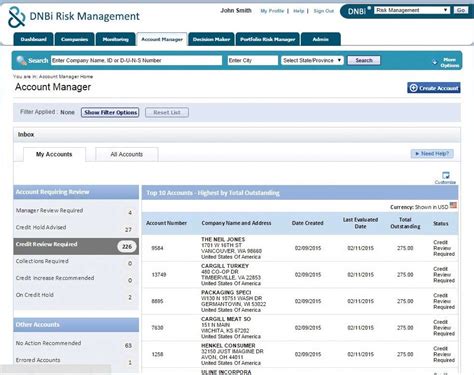
Task: Open THE NEIL JONES company entry
Action: pos(223,239)
